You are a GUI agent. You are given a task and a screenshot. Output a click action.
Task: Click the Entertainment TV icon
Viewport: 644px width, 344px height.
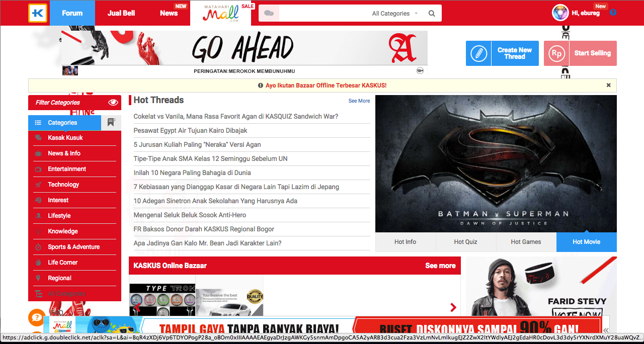(38, 169)
